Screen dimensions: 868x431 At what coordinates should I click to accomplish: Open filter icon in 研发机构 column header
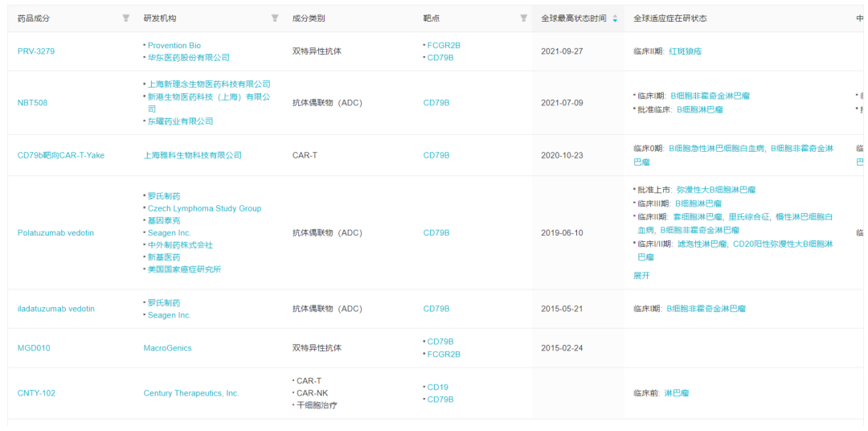pos(274,18)
